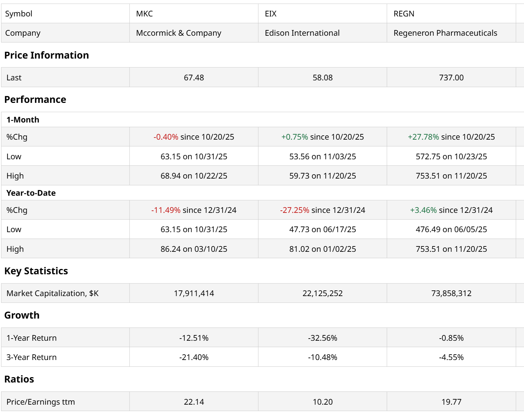524x420 pixels.
Task: Click the EIX ticker symbol
Action: [271, 14]
